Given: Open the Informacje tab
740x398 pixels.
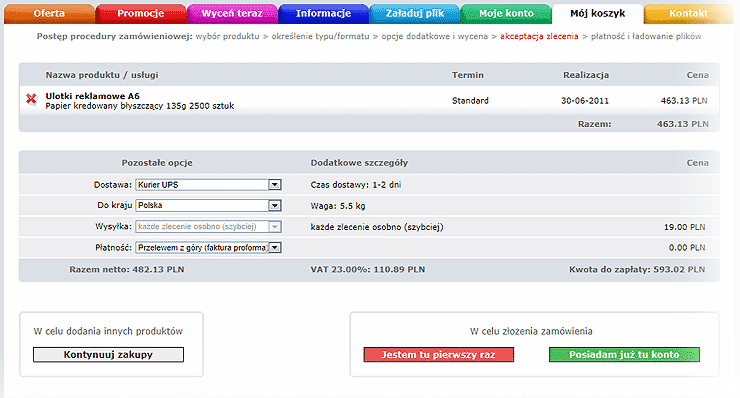Looking at the screenshot, I should pyautogui.click(x=323, y=14).
